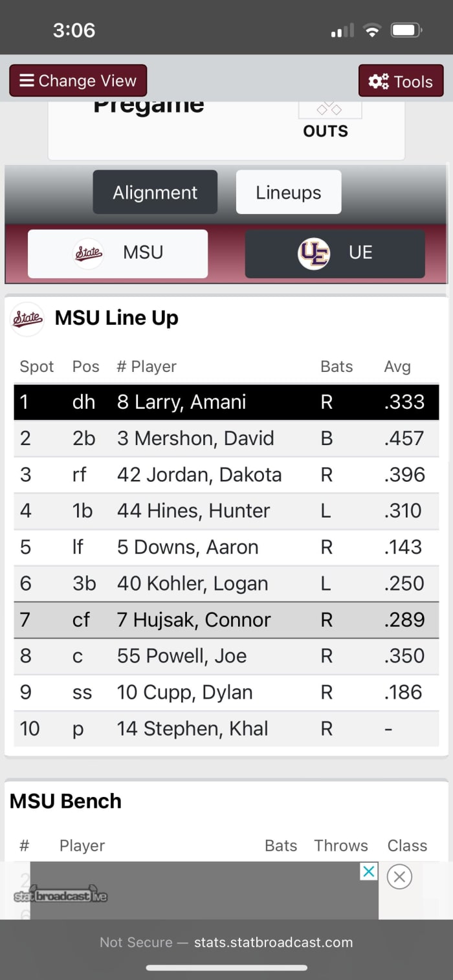Screen dimensions: 453x980
Task: Tap the Wi-Fi icon in the status bar
Action: tap(373, 30)
